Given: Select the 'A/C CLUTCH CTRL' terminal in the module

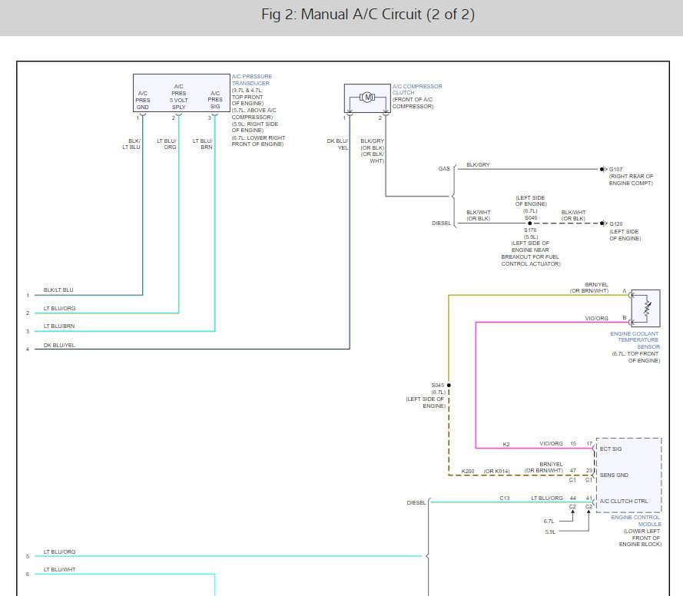Looking at the screenshot, I should click(624, 501).
